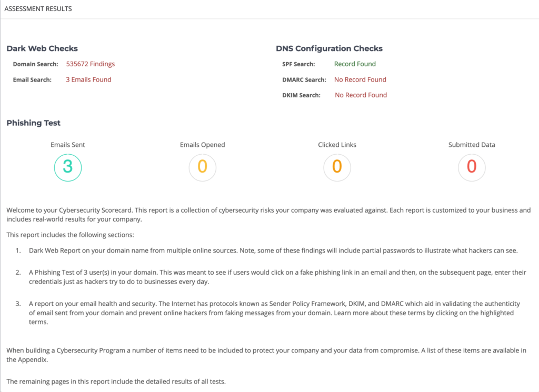The width and height of the screenshot is (539, 392).
Task: Click DMARC No Record Found status
Action: 360,79
